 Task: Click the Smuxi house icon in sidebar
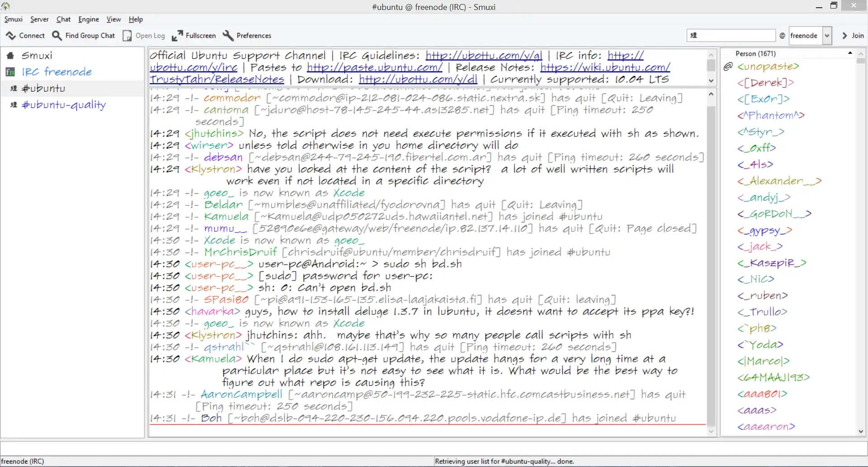click(10, 56)
